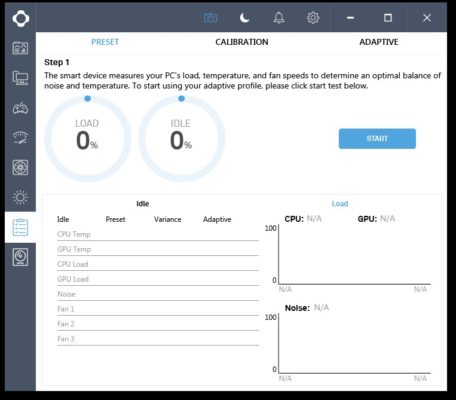Select the Fan 2 row
Image resolution: width=456 pixels, height=400 pixels.
[x=158, y=324]
